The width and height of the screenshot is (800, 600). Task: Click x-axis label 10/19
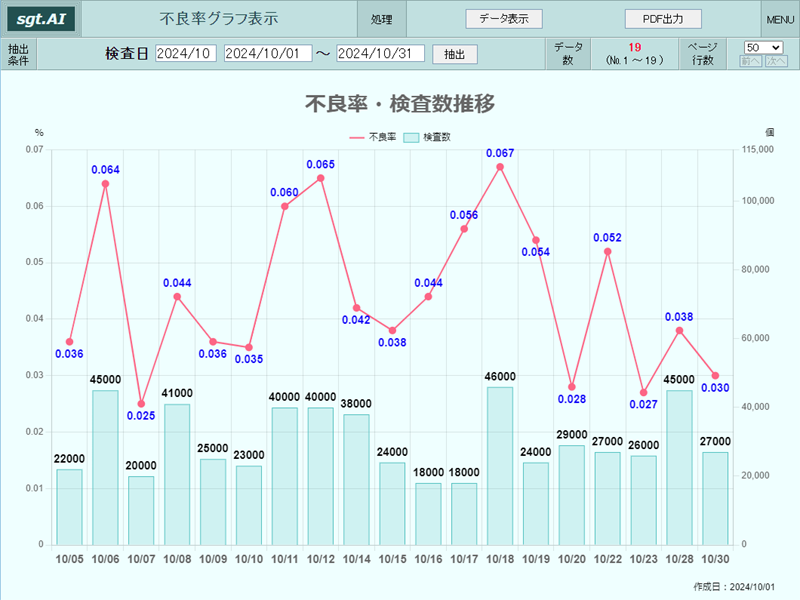click(536, 559)
